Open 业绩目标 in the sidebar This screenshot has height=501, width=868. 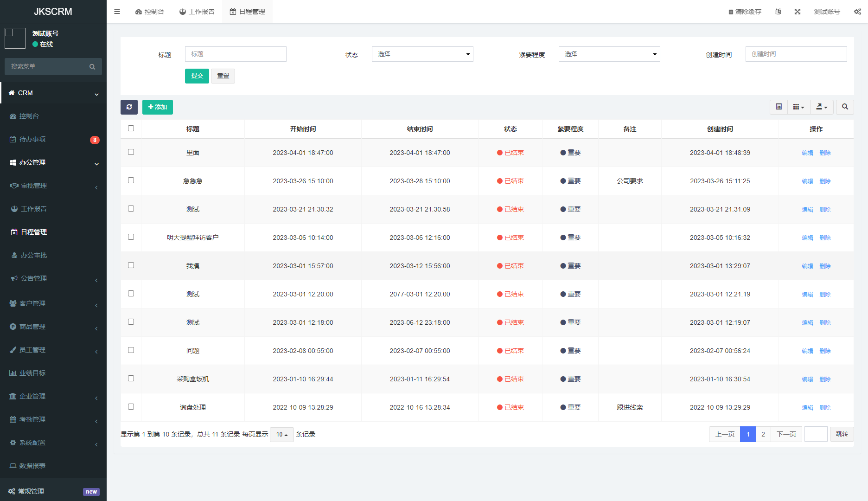[x=53, y=373]
